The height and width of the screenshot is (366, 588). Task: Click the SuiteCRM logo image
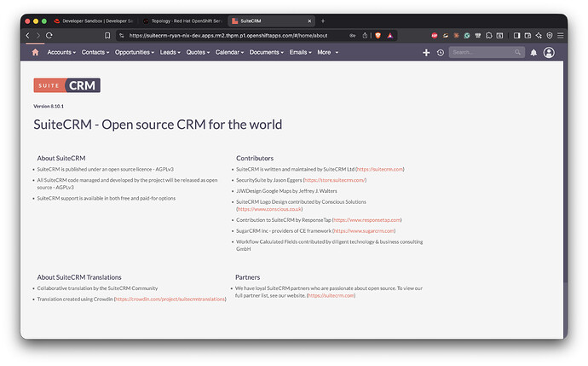coord(67,85)
